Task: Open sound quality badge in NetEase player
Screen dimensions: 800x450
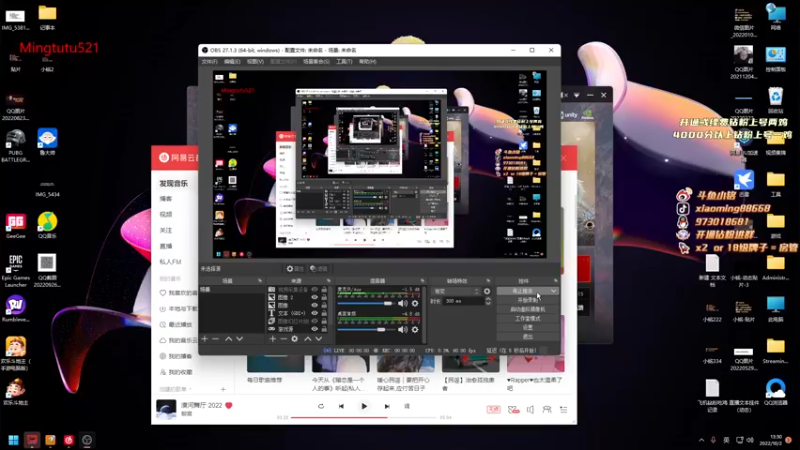Action: tap(493, 410)
